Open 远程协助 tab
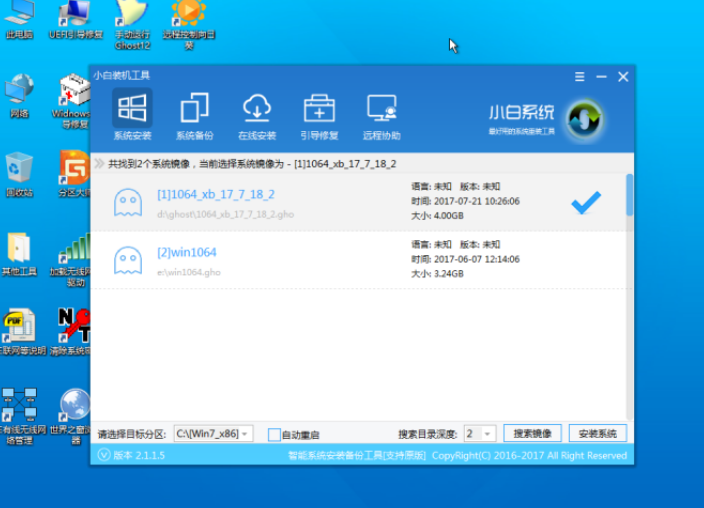Viewport: 704px width, 508px height. click(x=382, y=116)
